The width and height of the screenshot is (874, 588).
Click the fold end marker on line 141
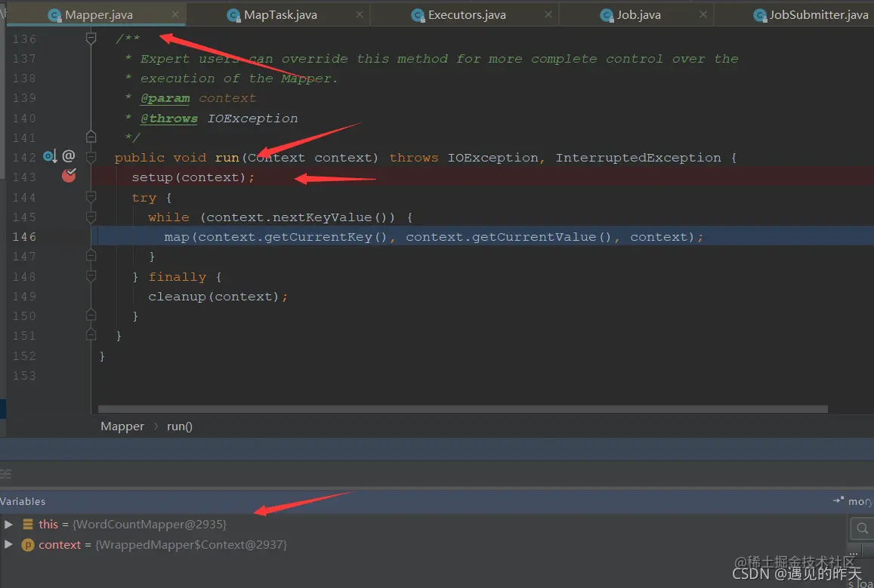(91, 137)
